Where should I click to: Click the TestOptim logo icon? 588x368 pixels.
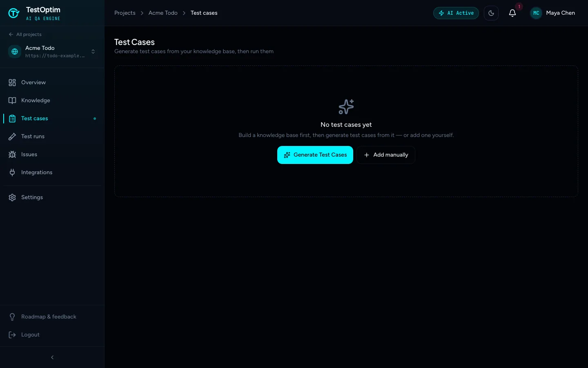[x=14, y=13]
